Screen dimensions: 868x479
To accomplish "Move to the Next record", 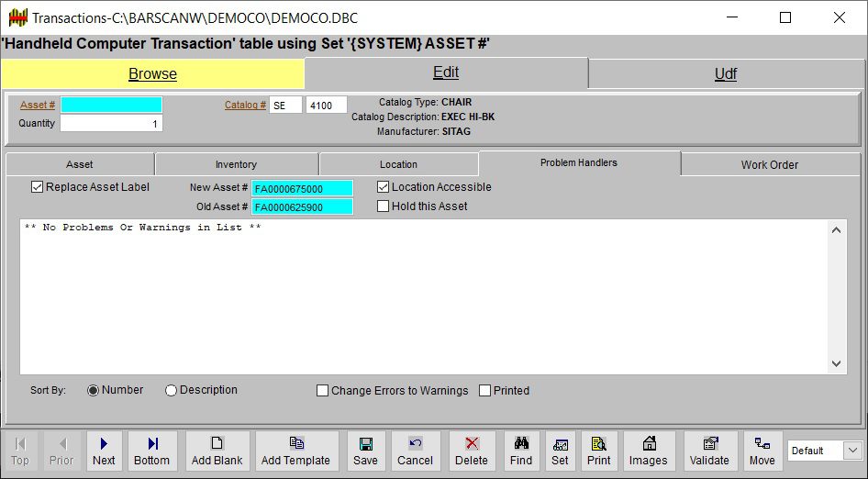I will [x=104, y=451].
